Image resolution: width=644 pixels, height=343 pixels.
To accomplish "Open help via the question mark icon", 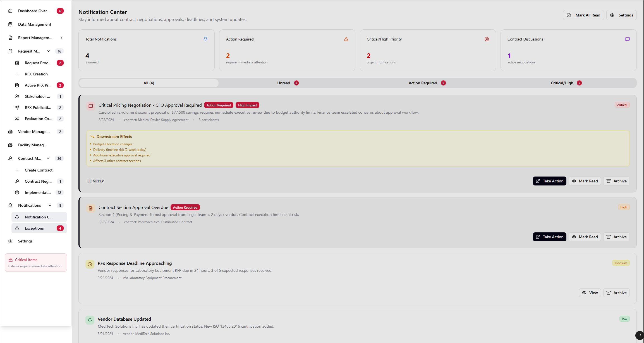I will point(640,335).
